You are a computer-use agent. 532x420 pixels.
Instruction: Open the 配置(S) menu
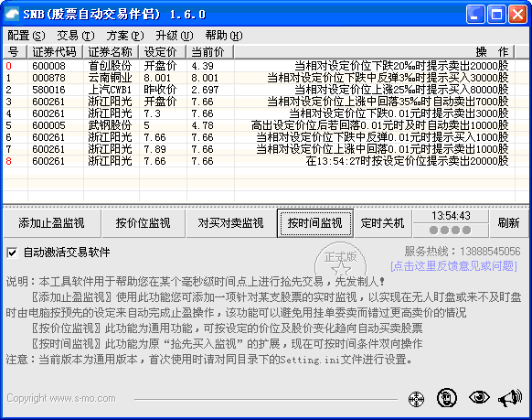(x=26, y=36)
